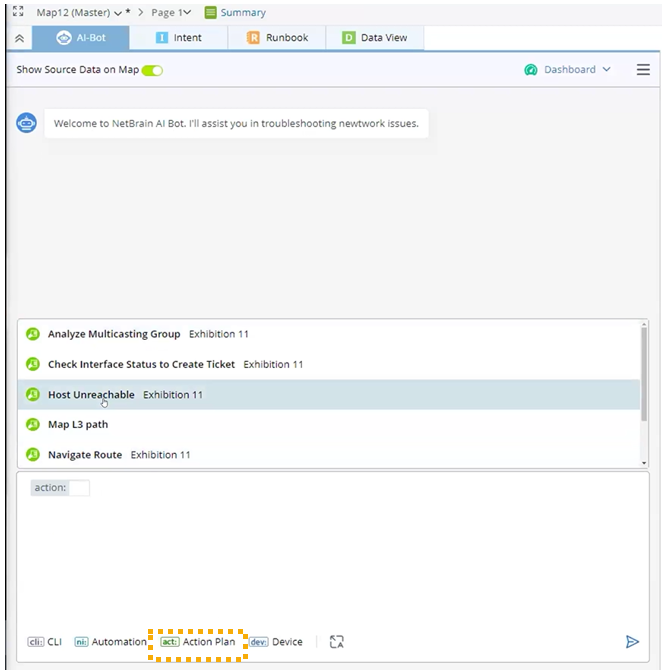Screen dimensions: 662x670
Task: Open the Map12 (Master) dropdown
Action: (x=79, y=13)
